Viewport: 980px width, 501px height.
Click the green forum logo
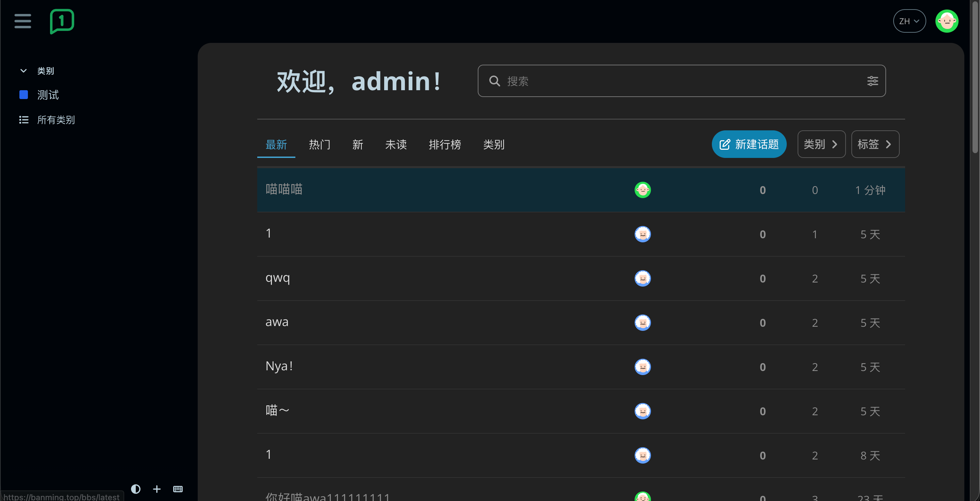point(62,21)
